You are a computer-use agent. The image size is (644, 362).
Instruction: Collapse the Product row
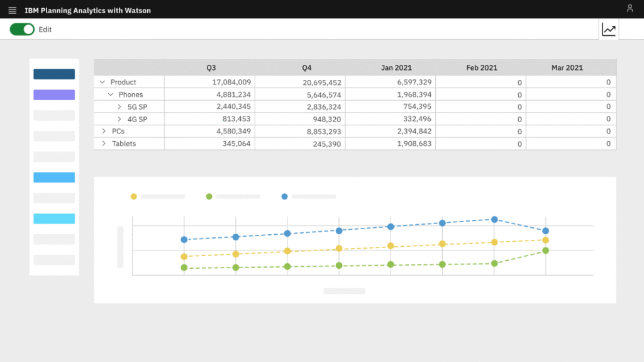(x=103, y=82)
